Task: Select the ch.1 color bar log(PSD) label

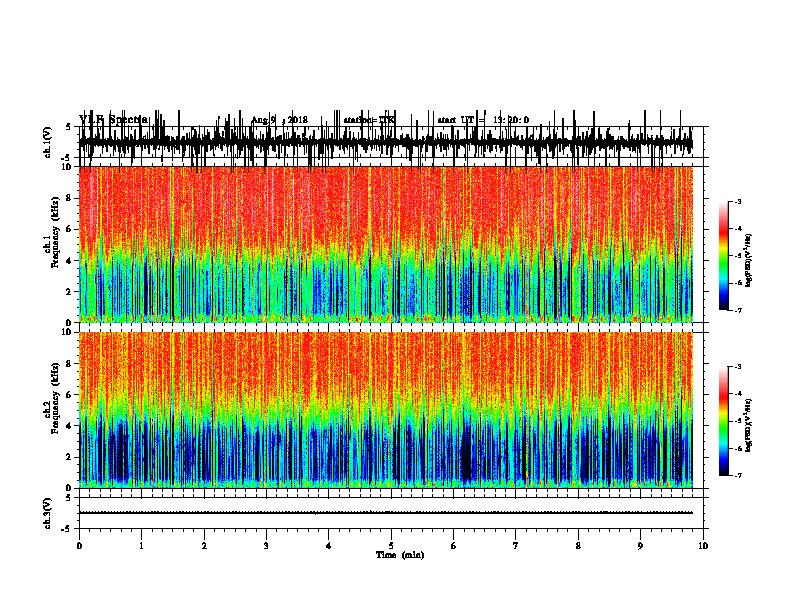Action: click(x=748, y=261)
